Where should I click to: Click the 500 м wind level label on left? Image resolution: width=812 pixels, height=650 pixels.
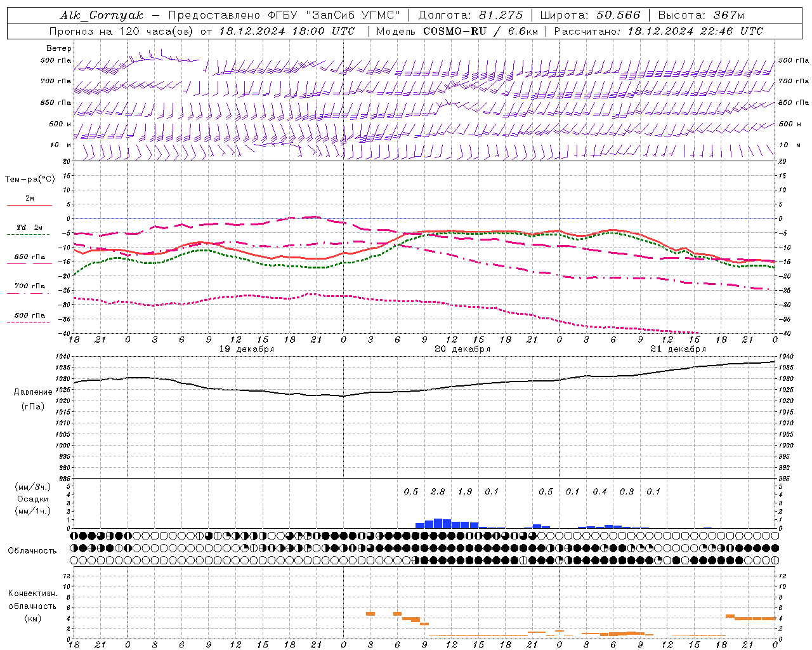coord(60,124)
